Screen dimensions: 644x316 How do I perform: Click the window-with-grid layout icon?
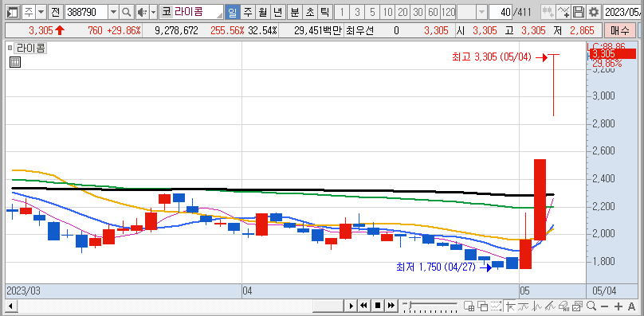(x=469, y=306)
